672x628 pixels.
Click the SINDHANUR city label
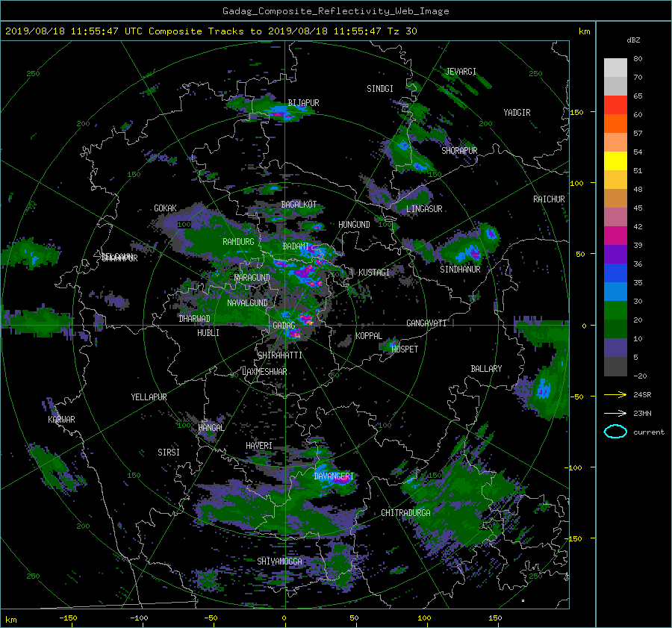pos(460,270)
